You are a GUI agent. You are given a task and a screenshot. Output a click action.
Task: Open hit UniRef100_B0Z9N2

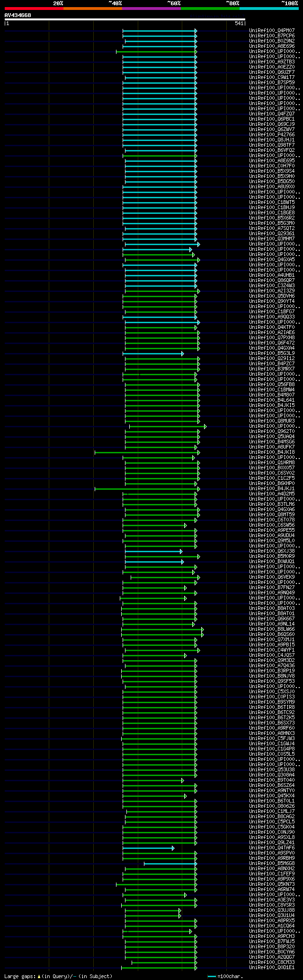(x=272, y=41)
